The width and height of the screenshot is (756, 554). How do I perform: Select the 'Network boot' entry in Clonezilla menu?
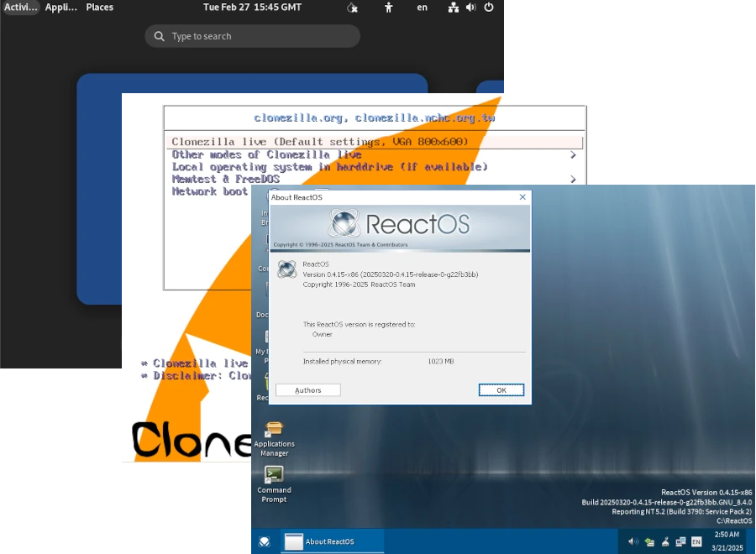(210, 191)
